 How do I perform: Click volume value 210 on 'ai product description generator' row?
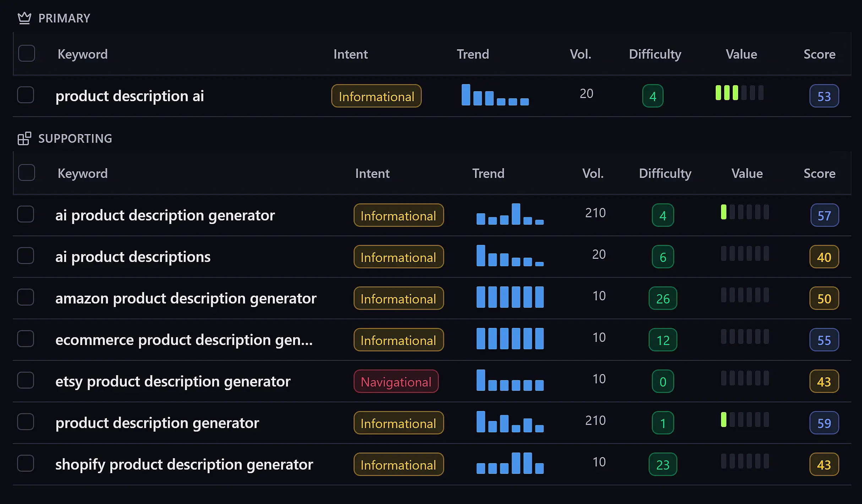tap(595, 213)
